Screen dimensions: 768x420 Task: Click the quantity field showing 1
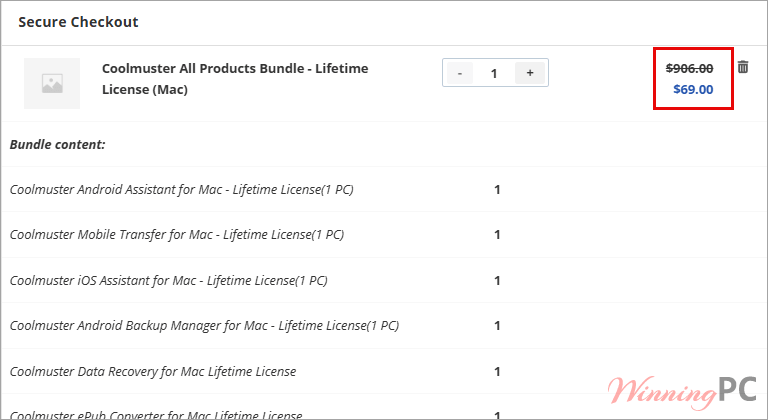coord(494,73)
